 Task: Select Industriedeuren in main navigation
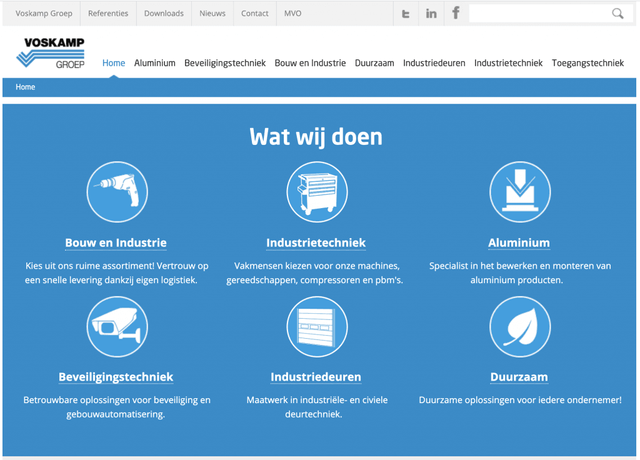click(434, 63)
